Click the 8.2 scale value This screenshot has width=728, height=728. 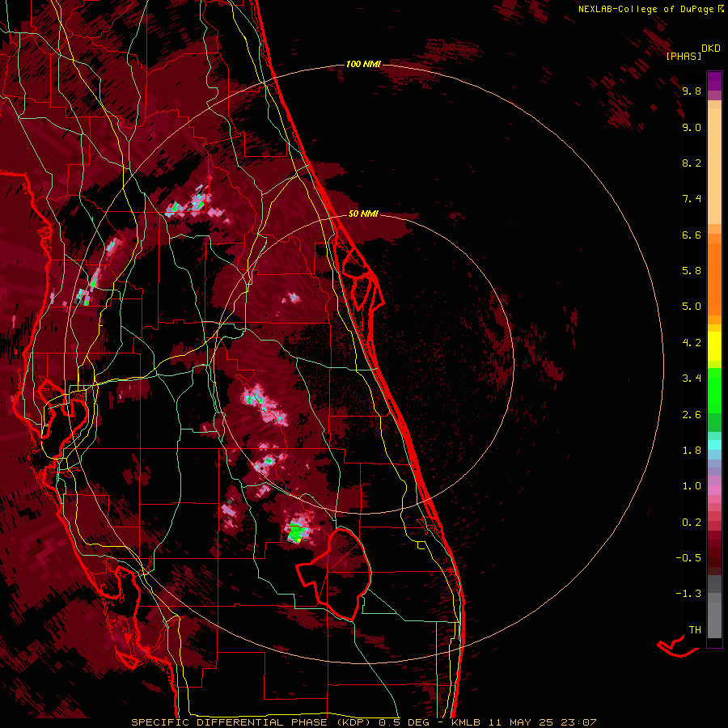(x=692, y=163)
